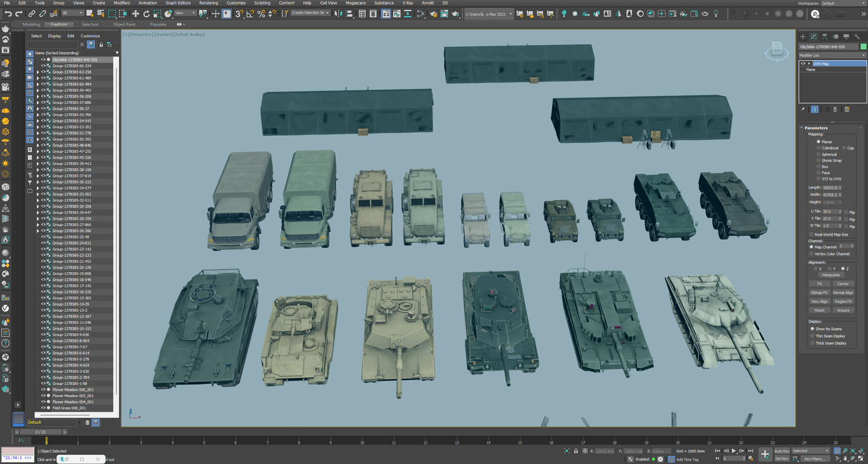Go to the end frame
The image size is (868, 464).
[750, 451]
